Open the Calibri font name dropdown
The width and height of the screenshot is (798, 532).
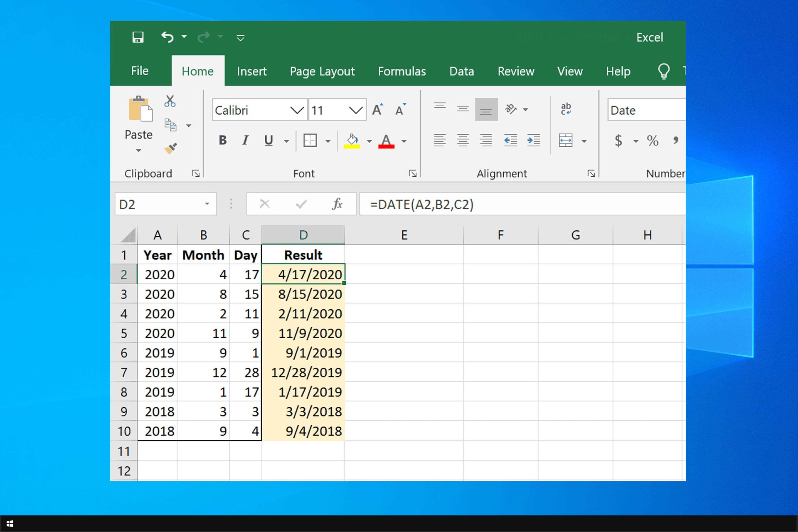click(x=297, y=110)
